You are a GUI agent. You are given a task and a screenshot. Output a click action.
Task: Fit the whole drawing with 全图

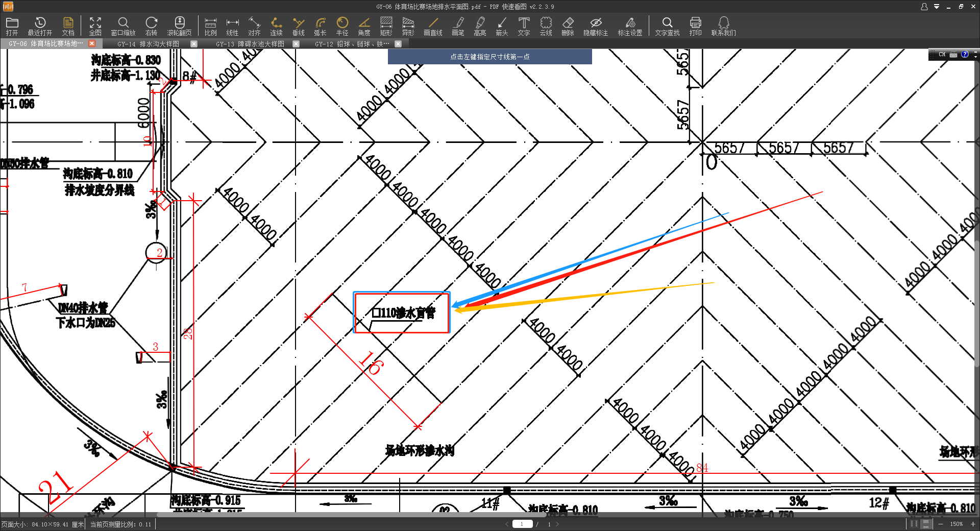click(95, 26)
